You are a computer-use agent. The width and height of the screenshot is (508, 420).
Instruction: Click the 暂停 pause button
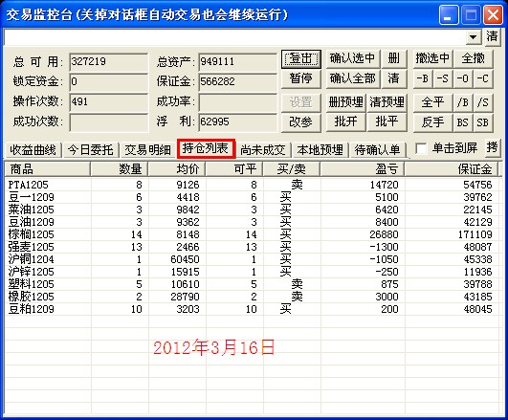pyautogui.click(x=301, y=78)
